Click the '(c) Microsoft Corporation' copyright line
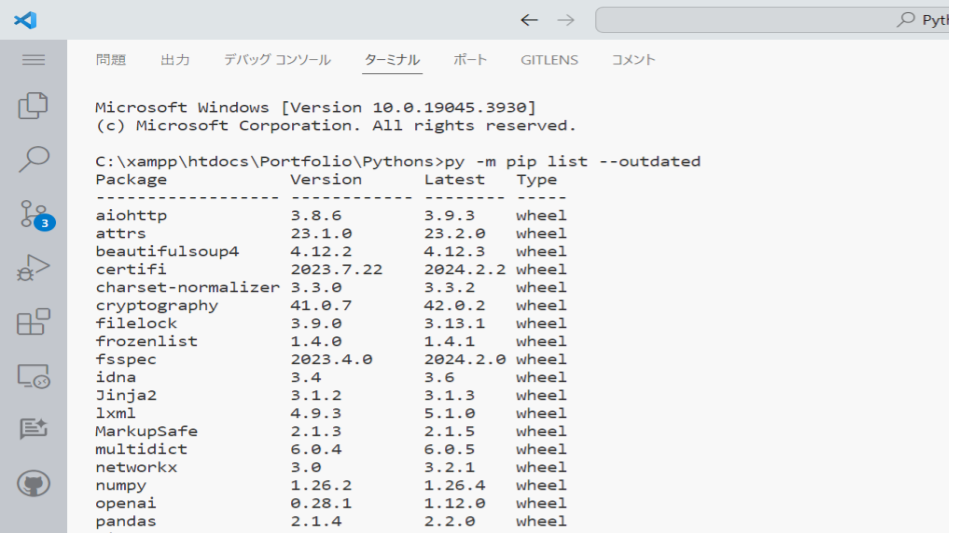This screenshot has width=960, height=540. 336,126
